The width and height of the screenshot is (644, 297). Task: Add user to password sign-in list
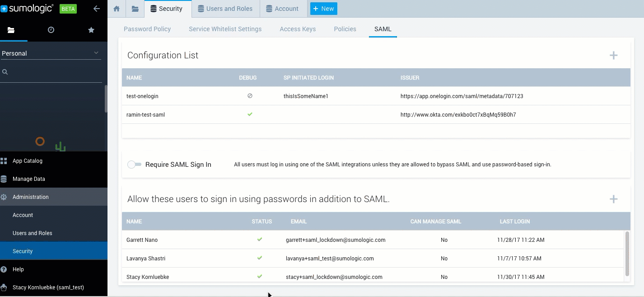click(613, 199)
